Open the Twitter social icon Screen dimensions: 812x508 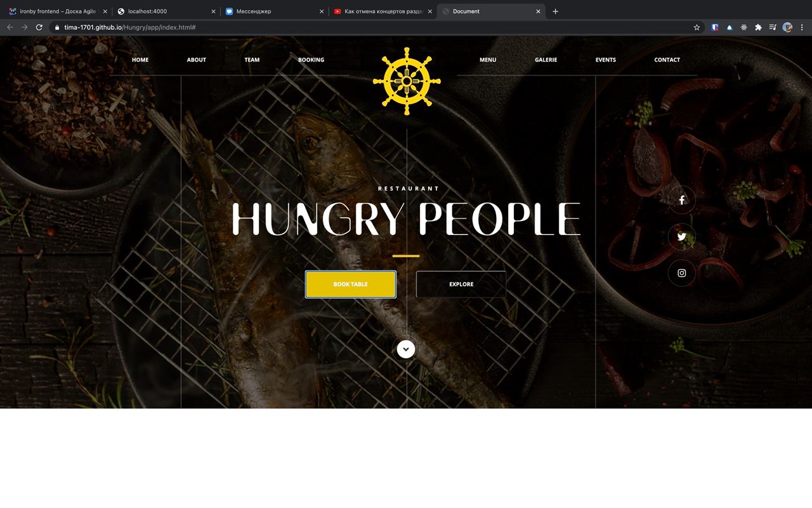682,237
